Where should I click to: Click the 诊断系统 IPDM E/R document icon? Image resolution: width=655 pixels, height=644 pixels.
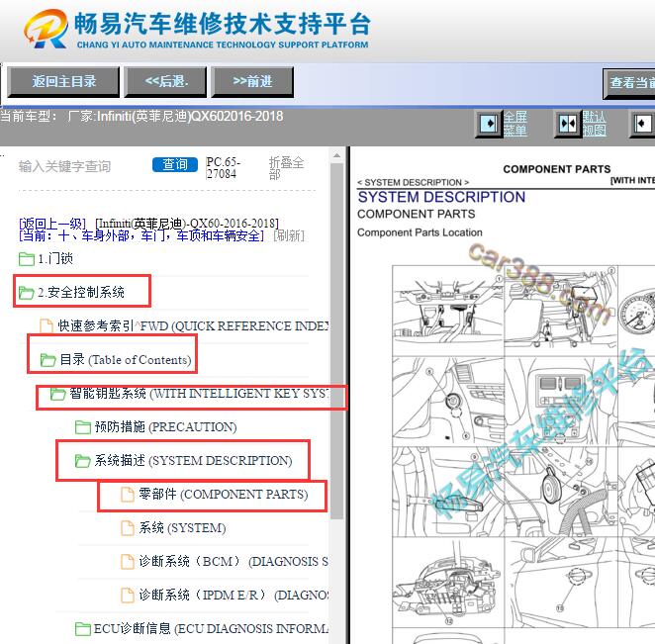[128, 596]
